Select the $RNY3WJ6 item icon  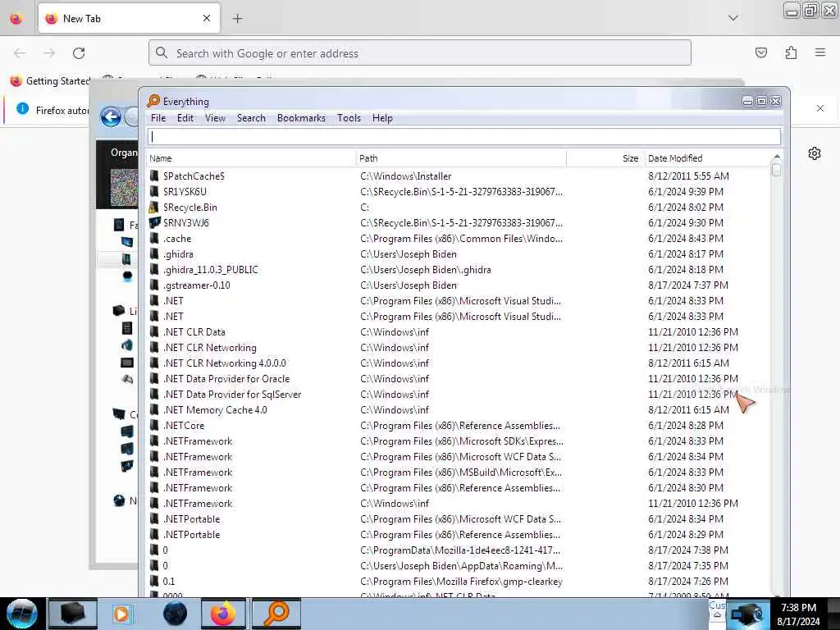point(154,222)
